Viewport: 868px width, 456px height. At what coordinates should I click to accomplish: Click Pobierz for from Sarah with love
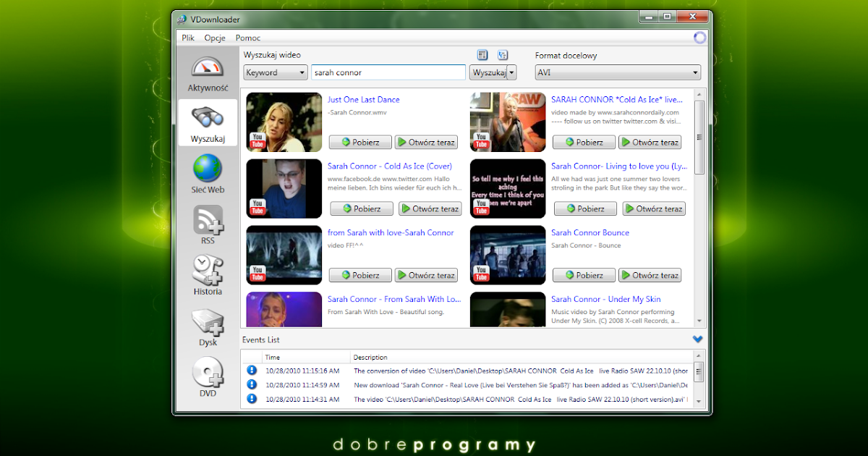point(360,275)
